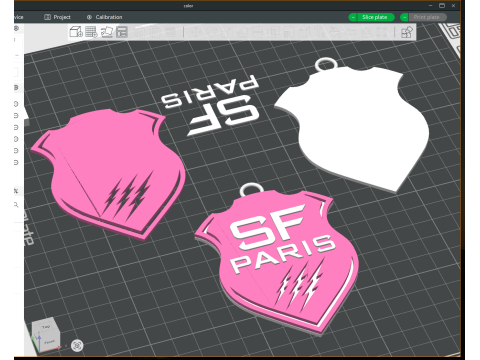
Task: Click the Add plate icon
Action: click(x=91, y=32)
